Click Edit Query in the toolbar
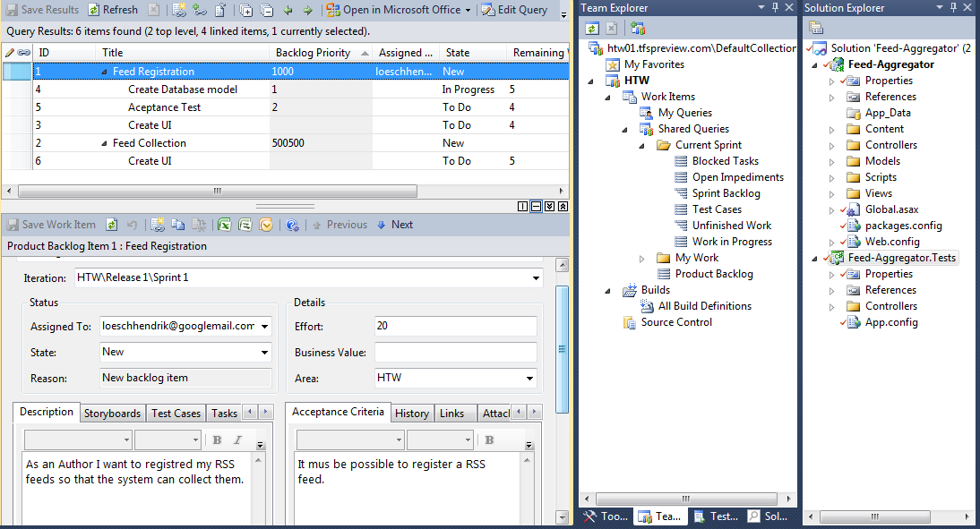This screenshot has height=529, width=980. pyautogui.click(x=514, y=10)
